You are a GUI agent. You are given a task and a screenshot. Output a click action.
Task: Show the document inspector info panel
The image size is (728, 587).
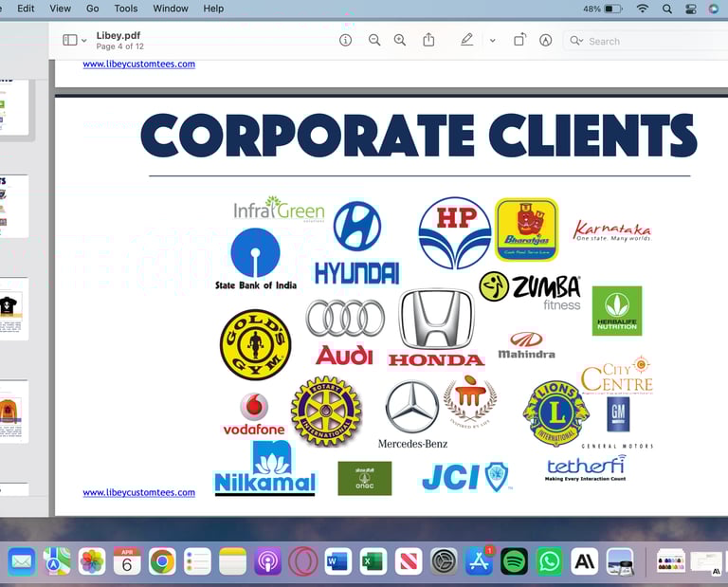tap(345, 41)
